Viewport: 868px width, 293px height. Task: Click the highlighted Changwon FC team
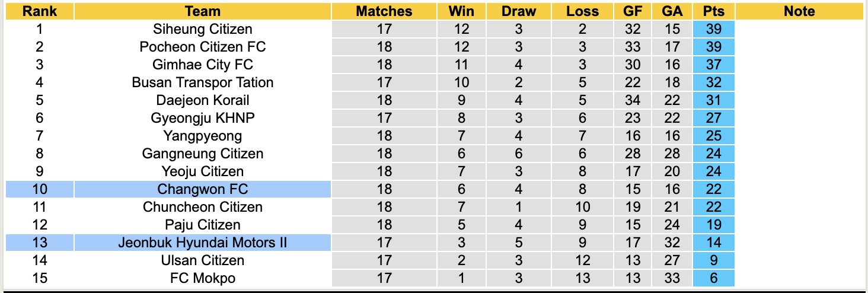pos(202,189)
